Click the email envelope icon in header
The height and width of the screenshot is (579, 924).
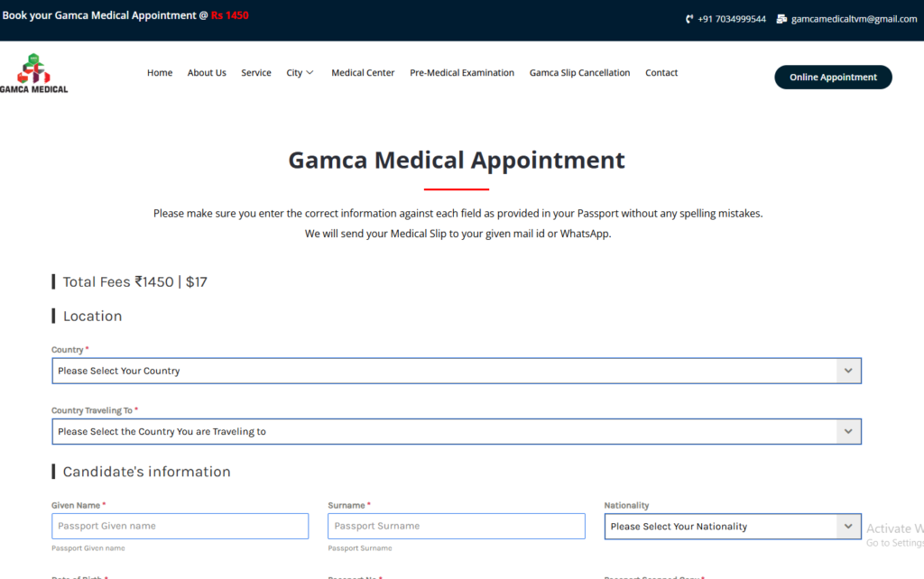(781, 19)
